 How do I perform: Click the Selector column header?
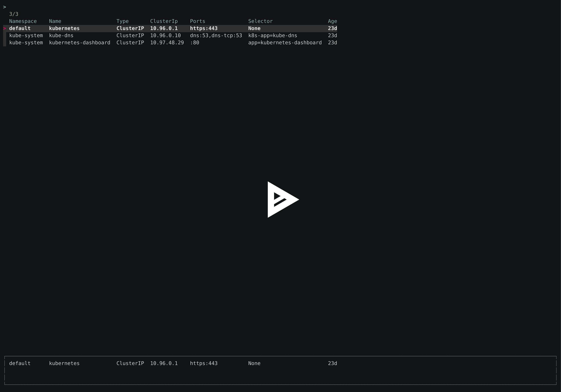(260, 21)
